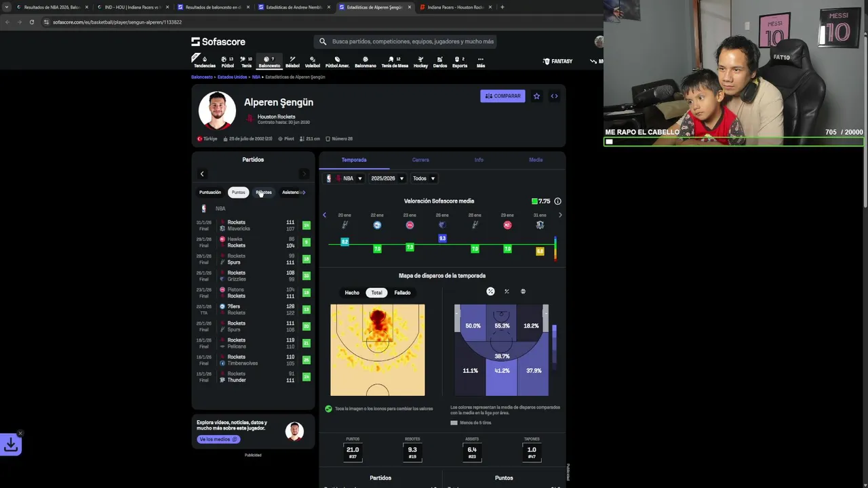Open the Tendencias section icon

pyautogui.click(x=204, y=62)
